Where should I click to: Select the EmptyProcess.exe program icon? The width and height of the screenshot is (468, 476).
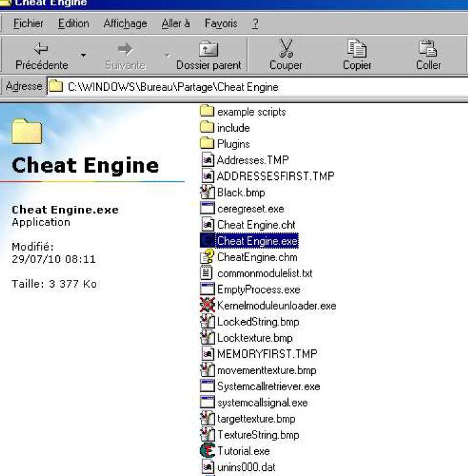[207, 289]
